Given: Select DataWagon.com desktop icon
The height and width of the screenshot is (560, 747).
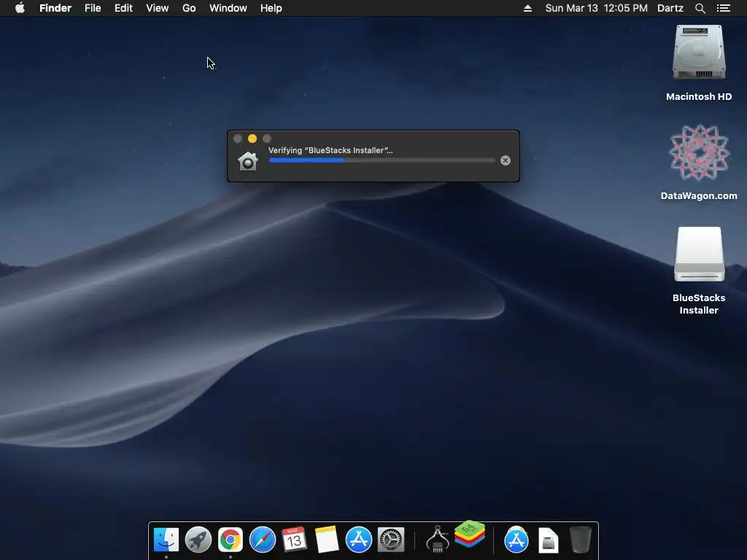Looking at the screenshot, I should (x=699, y=152).
